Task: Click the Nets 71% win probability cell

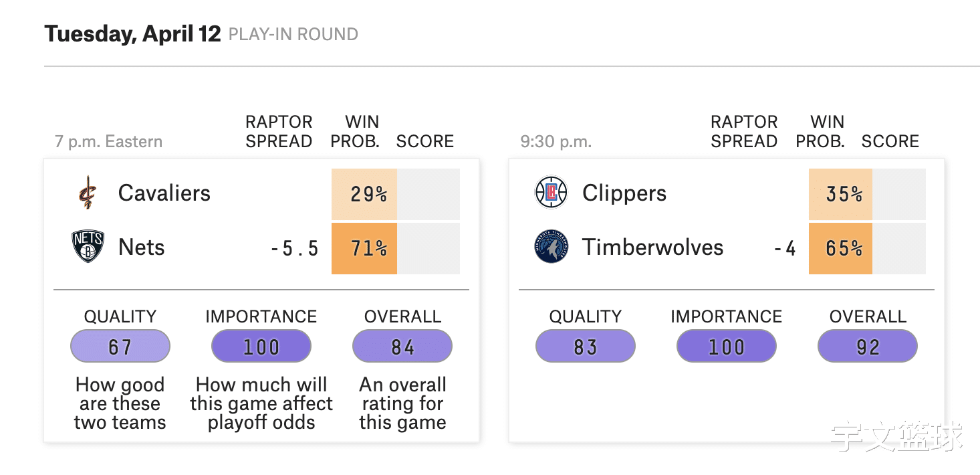Action: (364, 249)
